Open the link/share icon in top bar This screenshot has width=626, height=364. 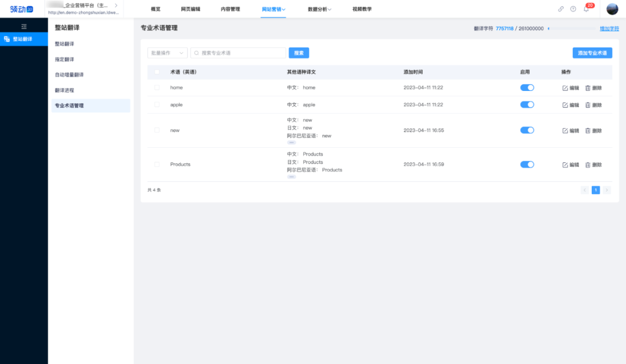[561, 8]
